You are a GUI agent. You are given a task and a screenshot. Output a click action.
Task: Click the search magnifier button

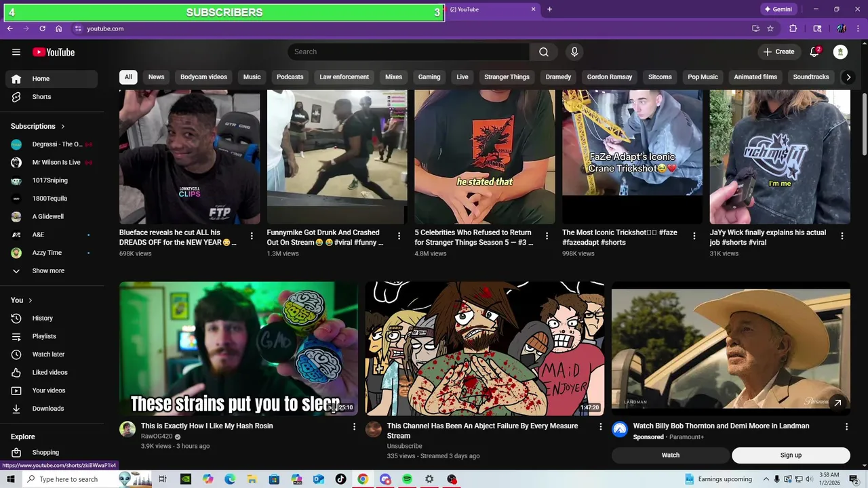(544, 52)
